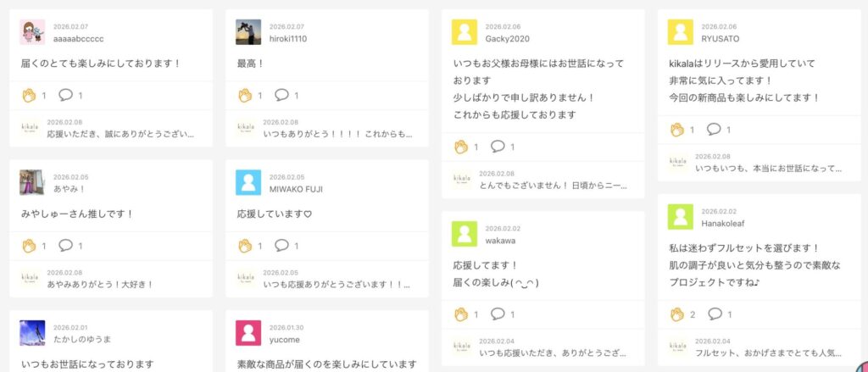Click kikala logo under Gacky2020's comment
Image resolution: width=868 pixels, height=372 pixels.
click(462, 179)
